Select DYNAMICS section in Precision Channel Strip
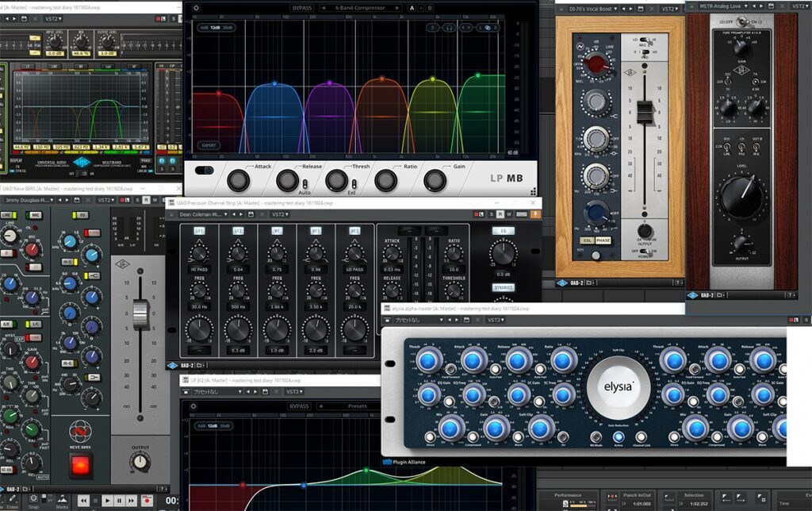This screenshot has width=812, height=511. coord(503,287)
